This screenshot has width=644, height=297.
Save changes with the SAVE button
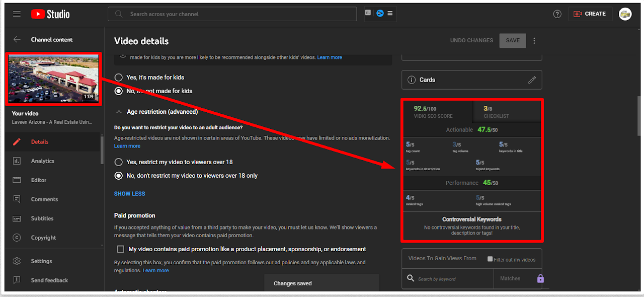tap(512, 40)
